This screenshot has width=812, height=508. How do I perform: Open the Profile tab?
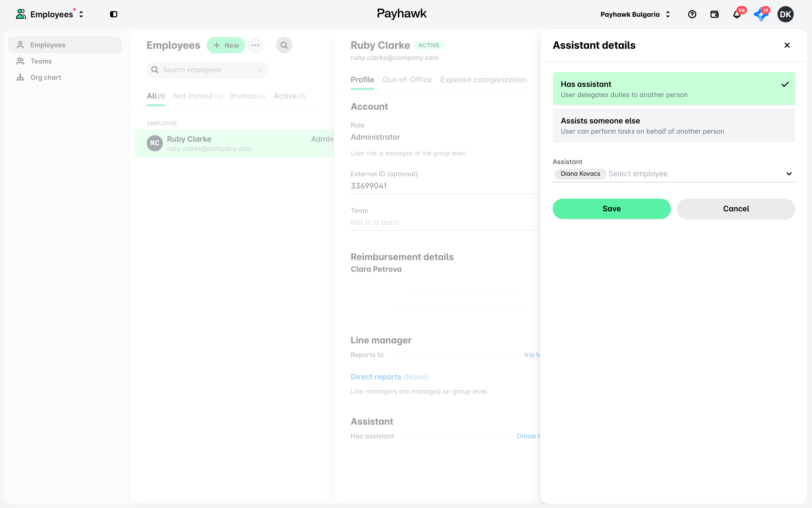click(362, 80)
